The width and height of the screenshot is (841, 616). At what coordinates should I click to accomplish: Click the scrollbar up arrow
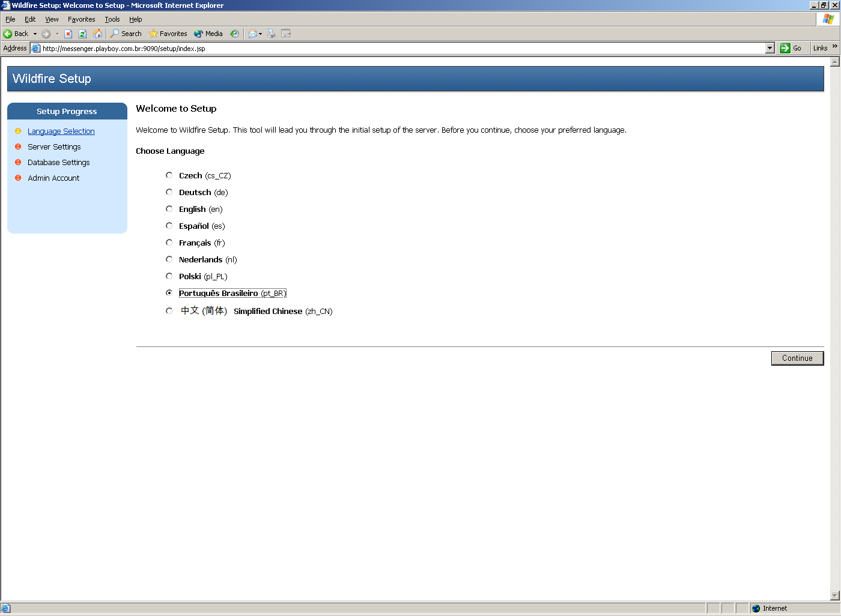835,62
